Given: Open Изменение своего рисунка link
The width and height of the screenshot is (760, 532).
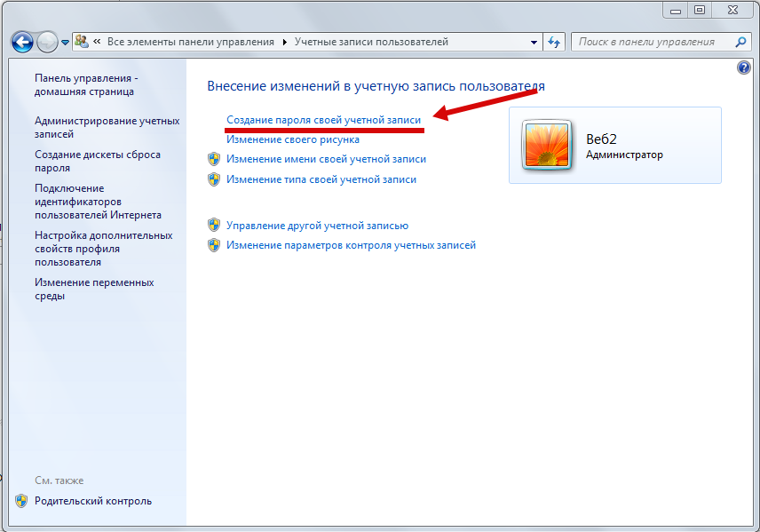Looking at the screenshot, I should click(293, 139).
